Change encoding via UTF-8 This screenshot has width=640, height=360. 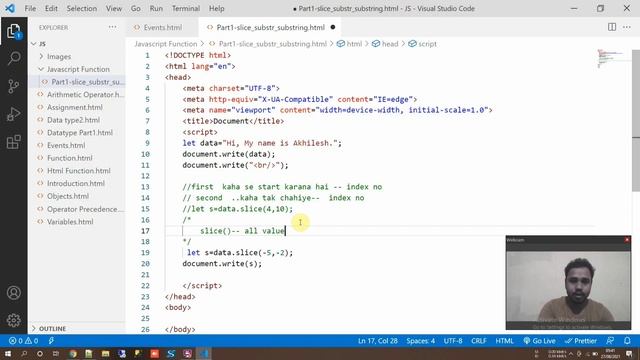tap(453, 341)
